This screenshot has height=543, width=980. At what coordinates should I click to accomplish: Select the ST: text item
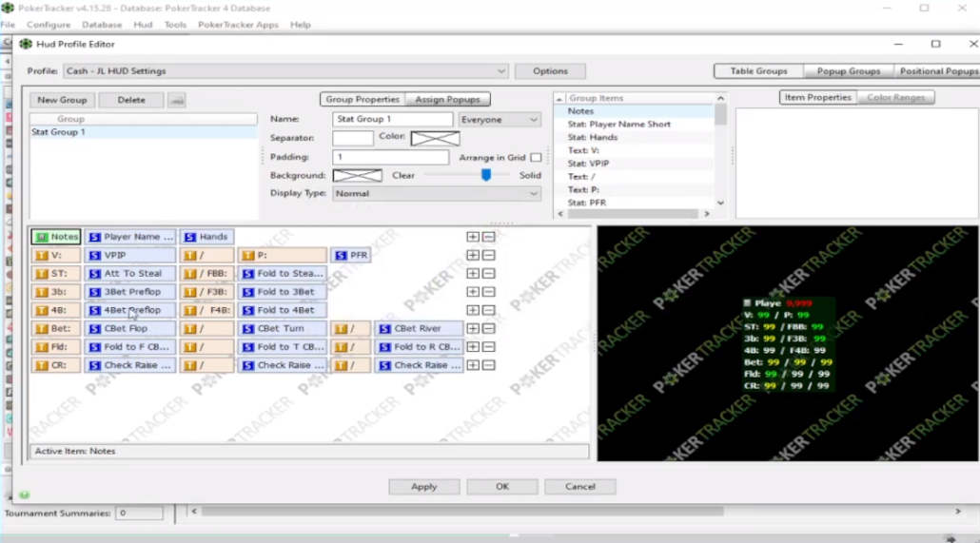(55, 273)
